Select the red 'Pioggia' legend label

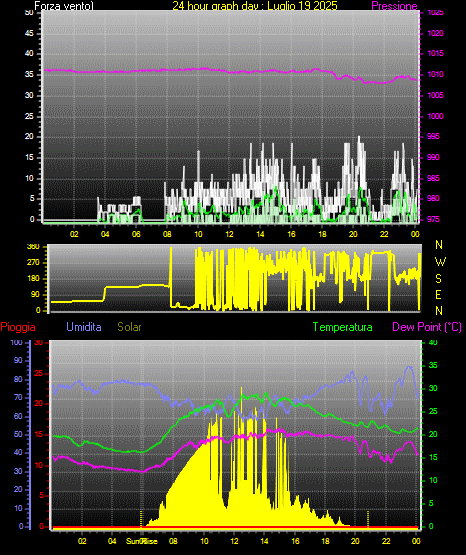(x=18, y=327)
